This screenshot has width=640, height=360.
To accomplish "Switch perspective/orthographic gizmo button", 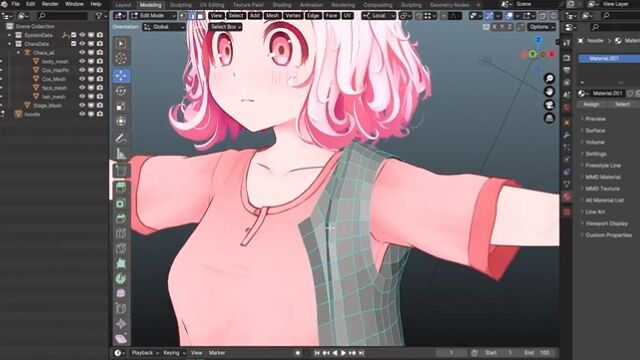I will [549, 118].
